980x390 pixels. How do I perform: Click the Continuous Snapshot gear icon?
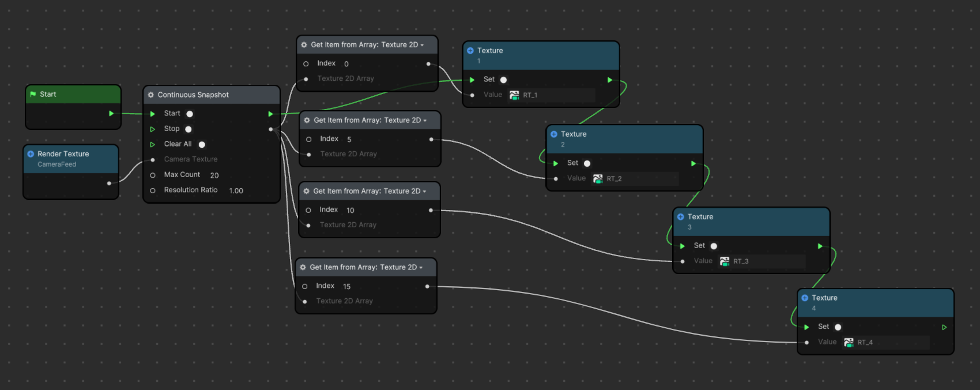pyautogui.click(x=151, y=95)
